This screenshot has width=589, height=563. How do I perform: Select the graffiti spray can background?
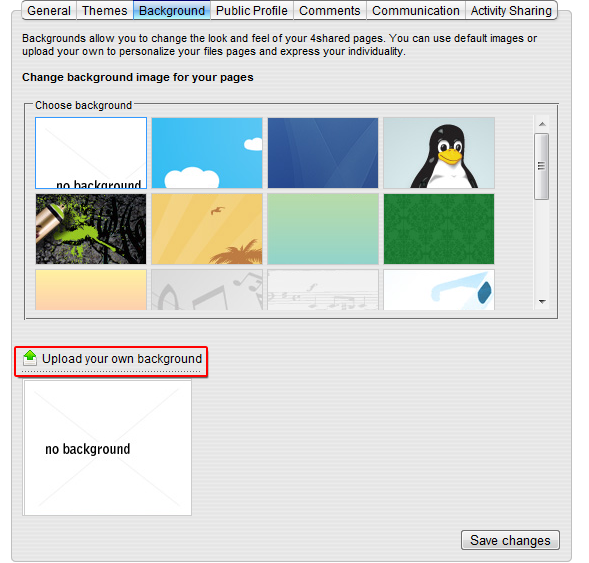[x=91, y=229]
